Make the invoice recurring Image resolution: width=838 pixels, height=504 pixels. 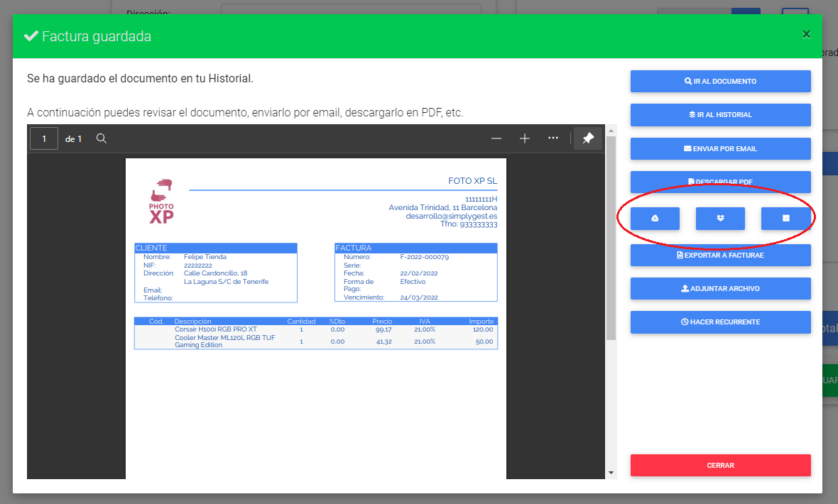coord(720,322)
